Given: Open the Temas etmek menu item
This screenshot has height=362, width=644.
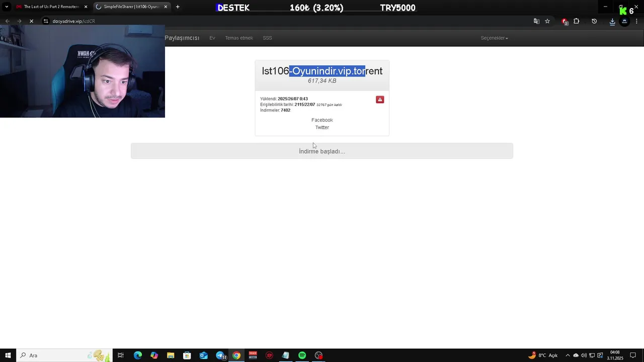Looking at the screenshot, I should [239, 38].
